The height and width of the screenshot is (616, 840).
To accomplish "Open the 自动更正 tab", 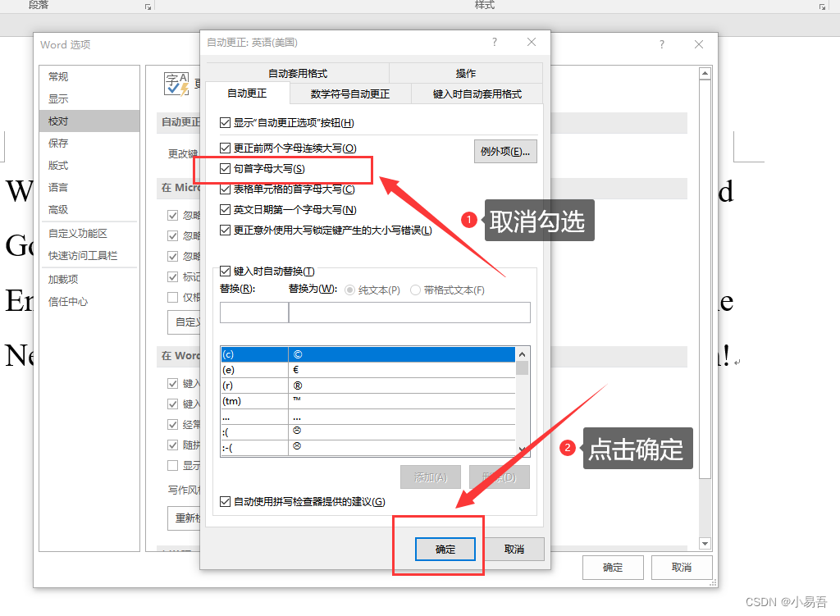I will (247, 94).
